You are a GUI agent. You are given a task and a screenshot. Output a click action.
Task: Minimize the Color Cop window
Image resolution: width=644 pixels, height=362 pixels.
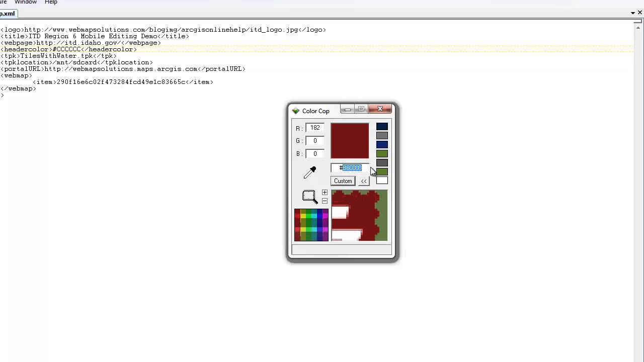click(x=347, y=109)
